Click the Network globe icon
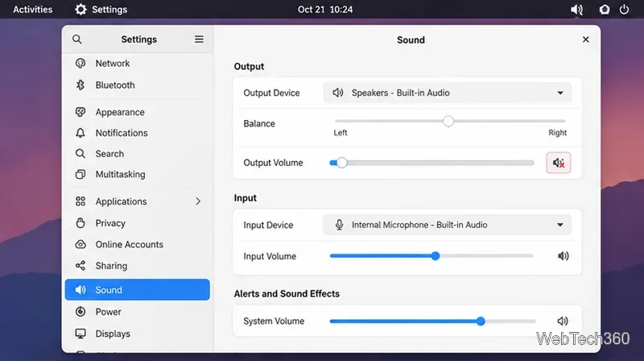Screen dimensions: 644x361 click(x=80, y=63)
